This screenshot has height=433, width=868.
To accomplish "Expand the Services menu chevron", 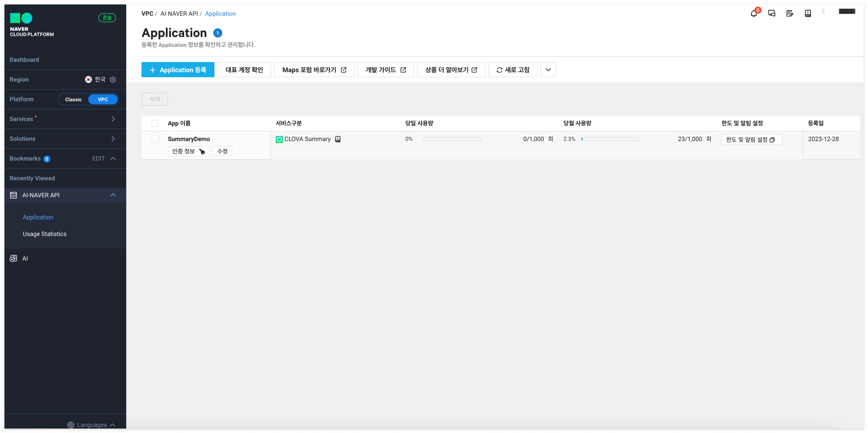I will [x=113, y=119].
